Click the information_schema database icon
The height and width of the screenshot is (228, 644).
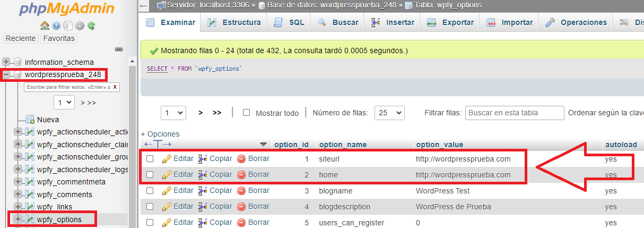click(x=18, y=62)
